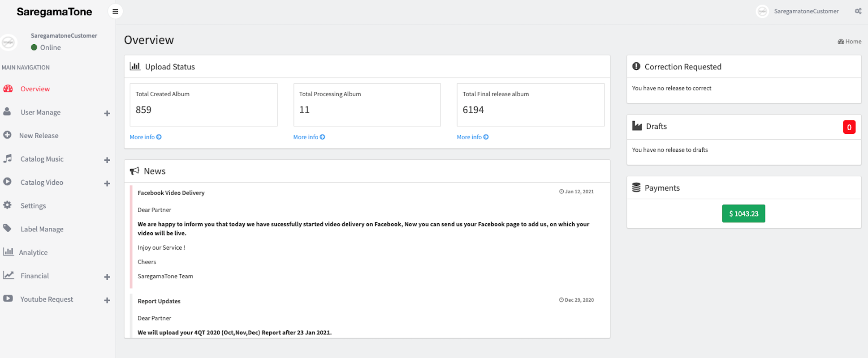Click the Catalog Music note icon
The image size is (868, 358).
point(8,158)
